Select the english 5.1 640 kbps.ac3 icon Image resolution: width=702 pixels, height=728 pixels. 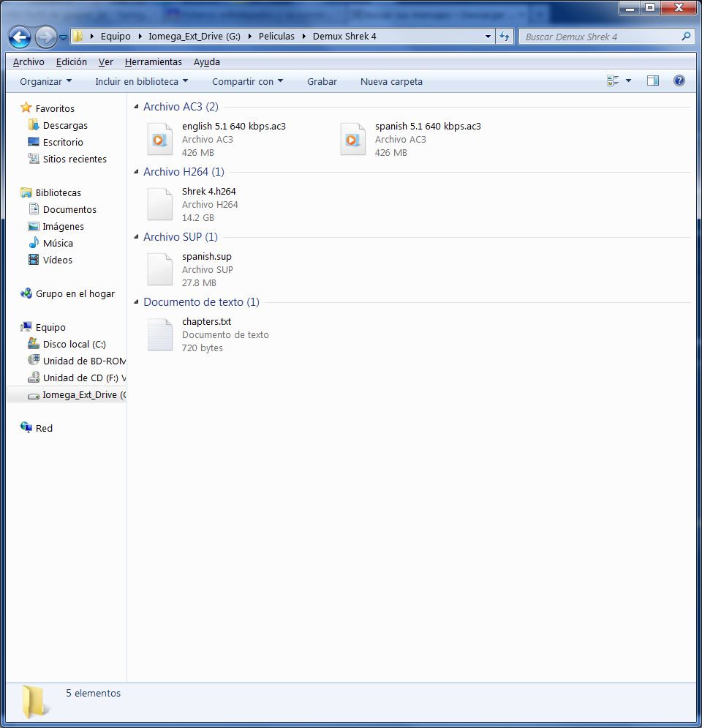click(x=159, y=139)
